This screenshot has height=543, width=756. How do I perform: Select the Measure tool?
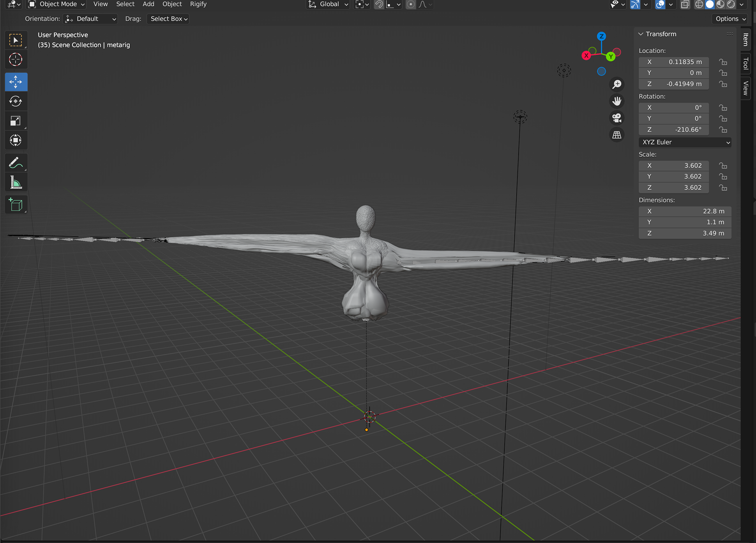click(x=16, y=182)
